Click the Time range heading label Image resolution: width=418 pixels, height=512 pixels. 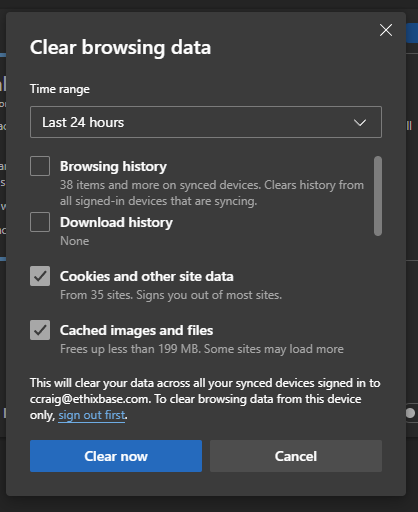coord(60,89)
